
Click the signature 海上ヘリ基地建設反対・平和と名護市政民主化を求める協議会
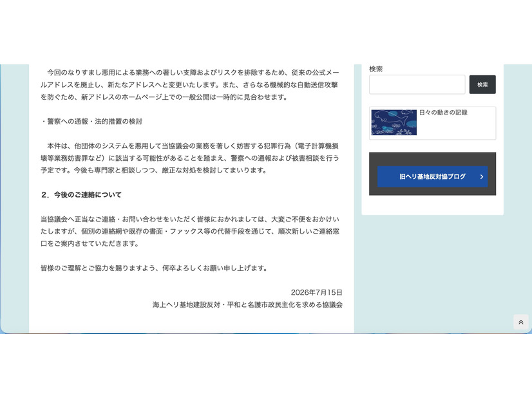(247, 304)
